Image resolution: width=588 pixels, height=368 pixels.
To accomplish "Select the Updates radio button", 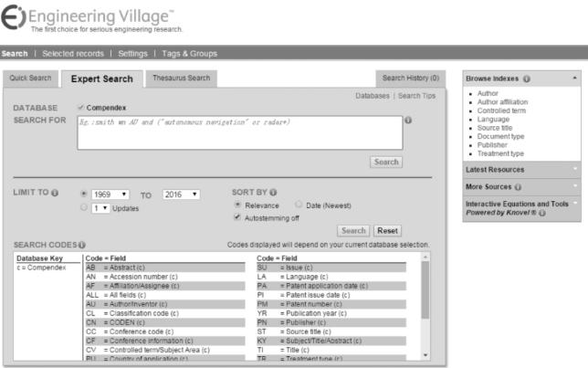I will tap(84, 207).
